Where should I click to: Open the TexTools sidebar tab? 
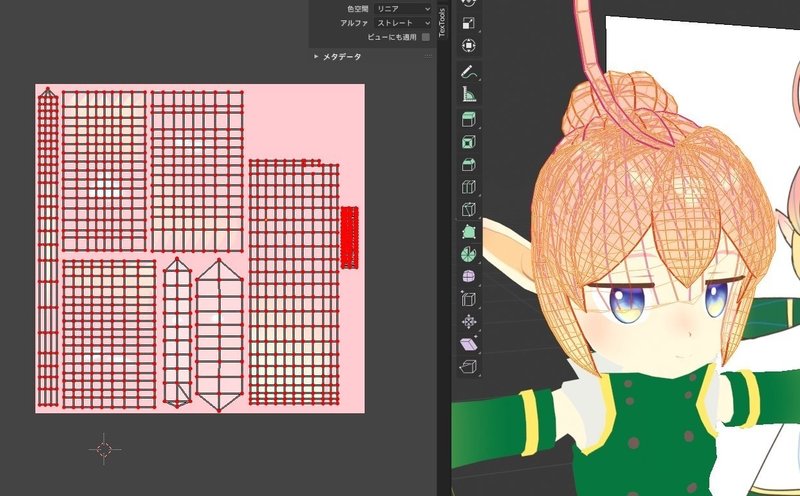[x=442, y=22]
